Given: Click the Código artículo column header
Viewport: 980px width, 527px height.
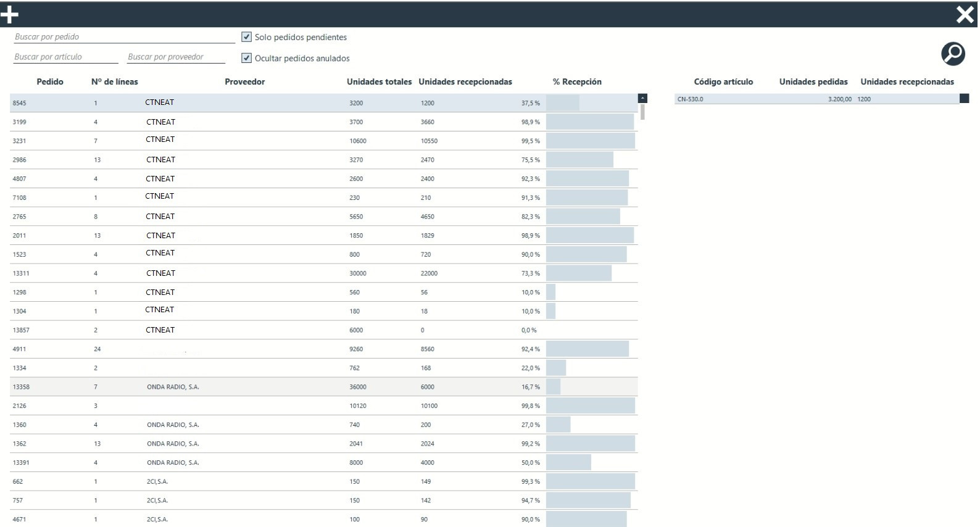Looking at the screenshot, I should (x=723, y=81).
